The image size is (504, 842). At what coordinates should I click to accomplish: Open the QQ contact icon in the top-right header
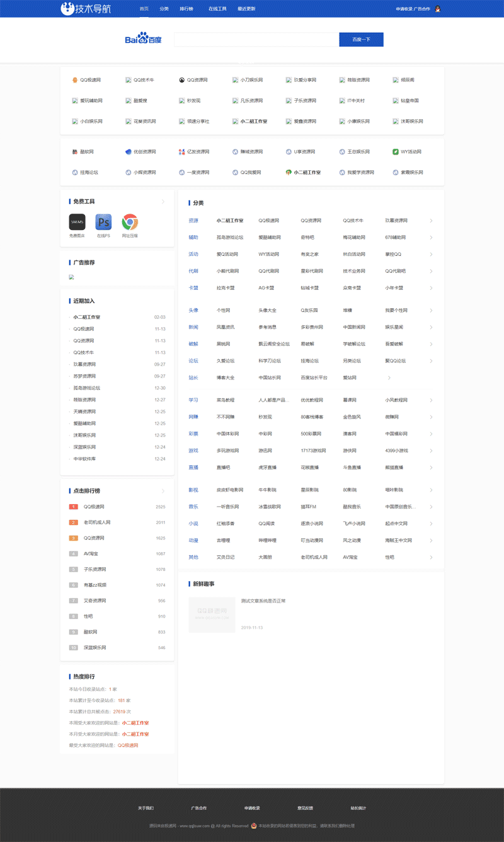coord(439,9)
